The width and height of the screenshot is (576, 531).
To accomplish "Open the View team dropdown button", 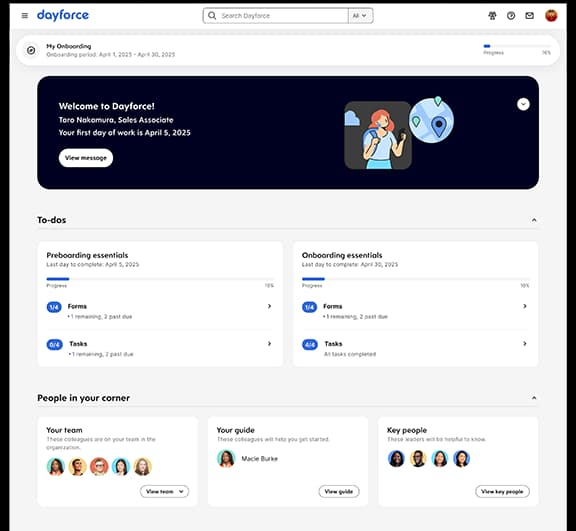I will (x=165, y=491).
